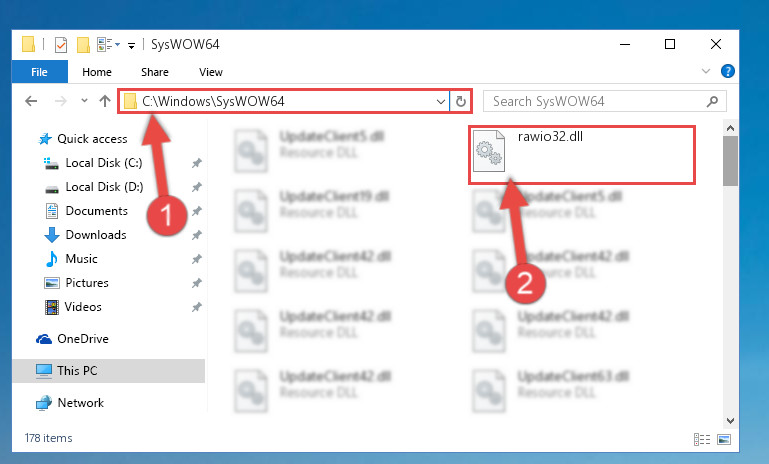Switch to details view in status bar
The height and width of the screenshot is (464, 769).
coord(702,439)
